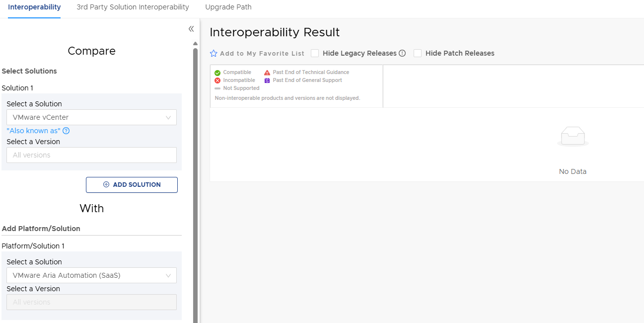Click the green Compatible legend icon
Image resolution: width=644 pixels, height=323 pixels.
coord(217,73)
